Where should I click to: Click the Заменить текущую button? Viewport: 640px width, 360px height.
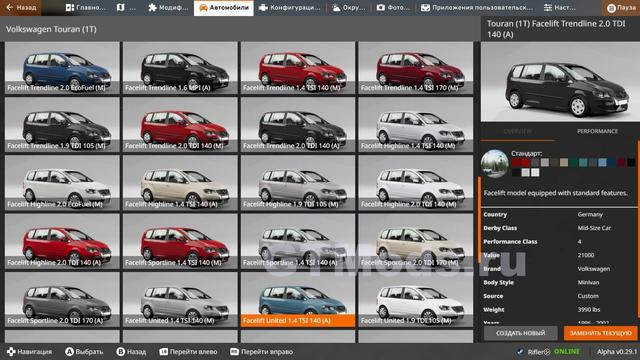pyautogui.click(x=600, y=333)
